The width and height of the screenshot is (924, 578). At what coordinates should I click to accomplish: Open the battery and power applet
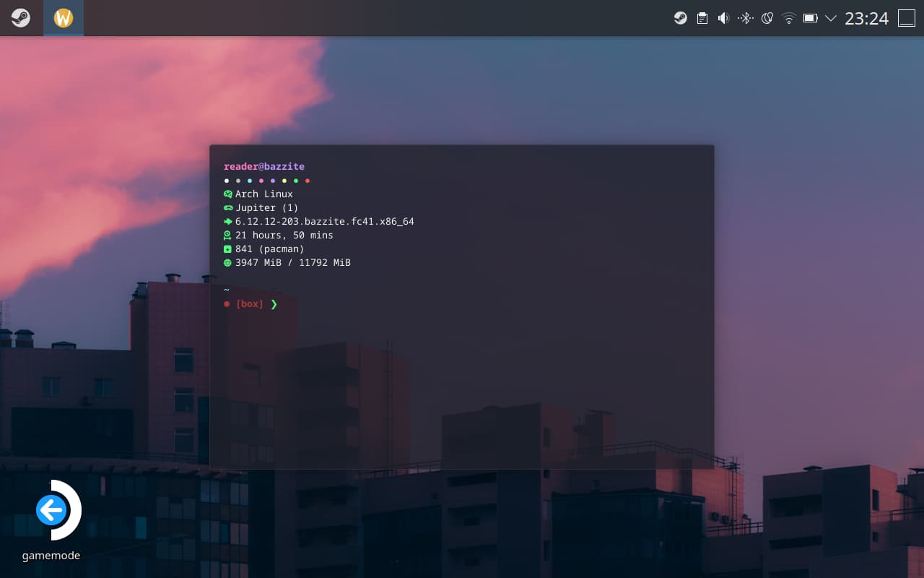pyautogui.click(x=811, y=18)
